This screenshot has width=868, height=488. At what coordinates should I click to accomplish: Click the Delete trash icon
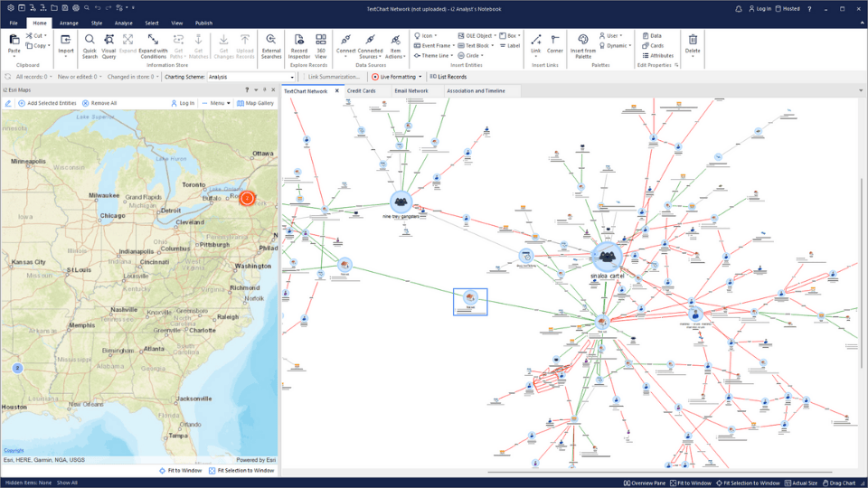693,40
